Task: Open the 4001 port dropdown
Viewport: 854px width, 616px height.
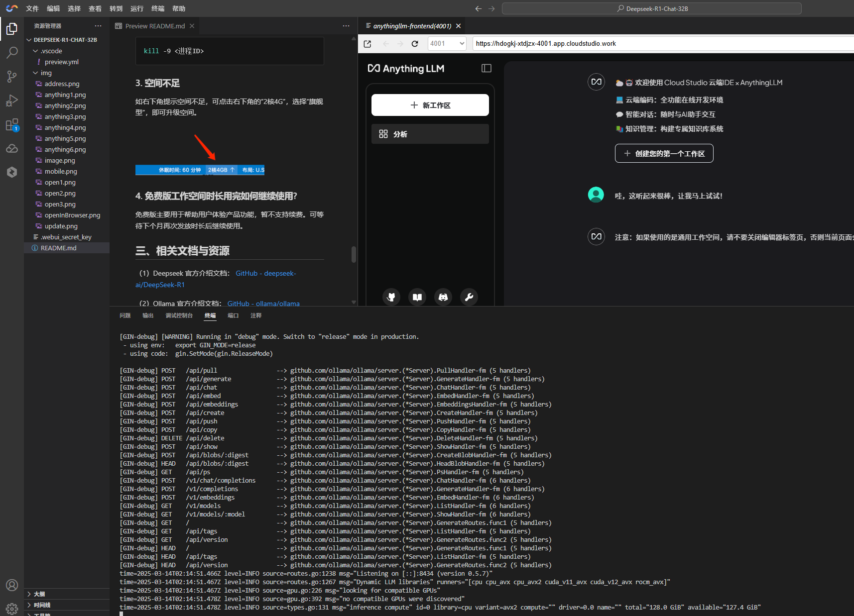Action: click(x=447, y=44)
